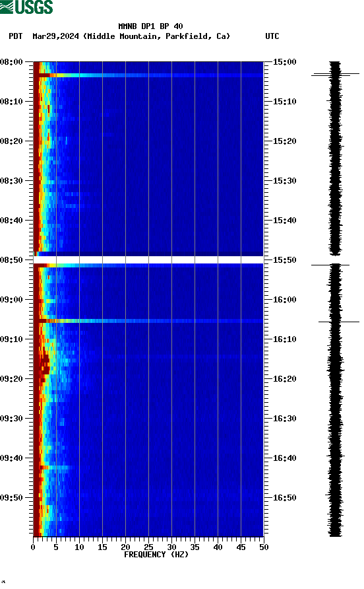Click the 30 Hz frequency tick label
This screenshot has height=589, width=364.
171,547
